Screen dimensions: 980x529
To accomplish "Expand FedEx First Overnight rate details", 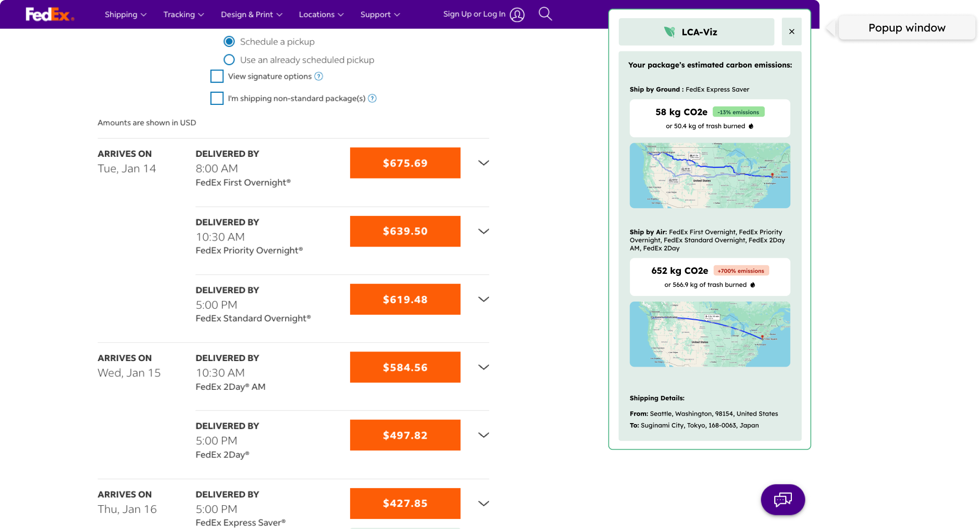I will pos(483,163).
